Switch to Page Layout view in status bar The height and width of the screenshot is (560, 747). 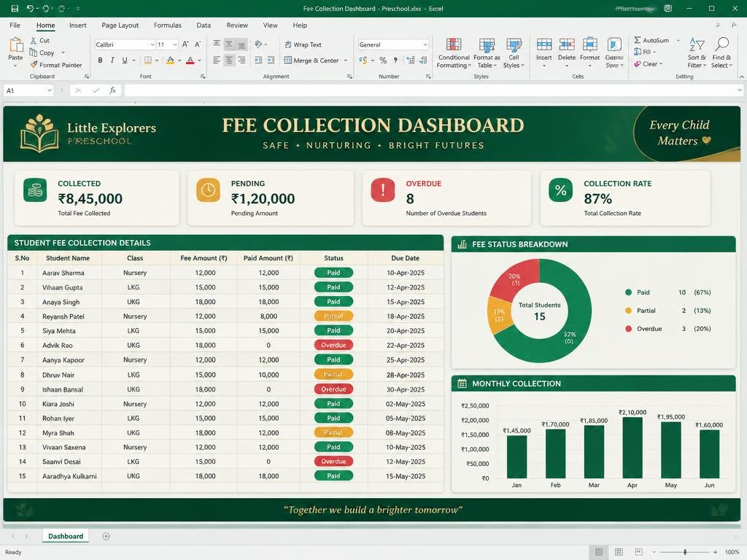pyautogui.click(x=619, y=552)
